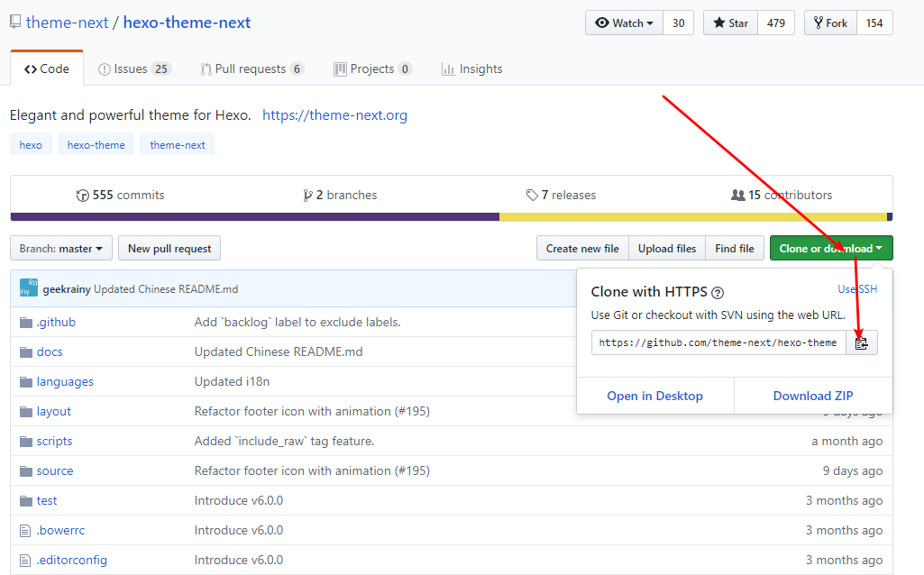View the 30 watchers count

point(678,23)
